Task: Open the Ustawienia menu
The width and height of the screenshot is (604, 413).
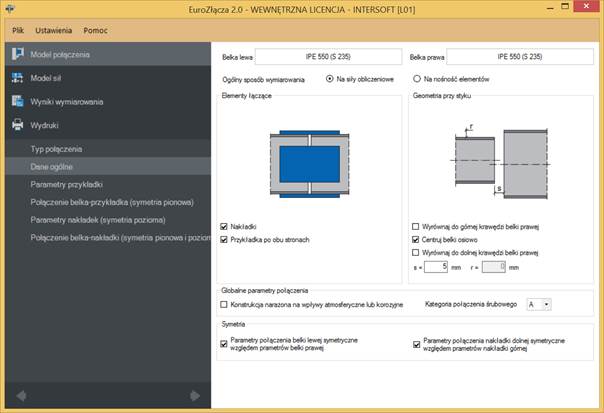Action: [x=54, y=30]
